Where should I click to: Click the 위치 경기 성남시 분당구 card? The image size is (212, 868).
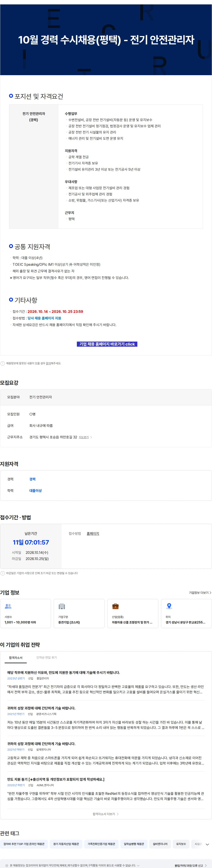click(x=186, y=613)
